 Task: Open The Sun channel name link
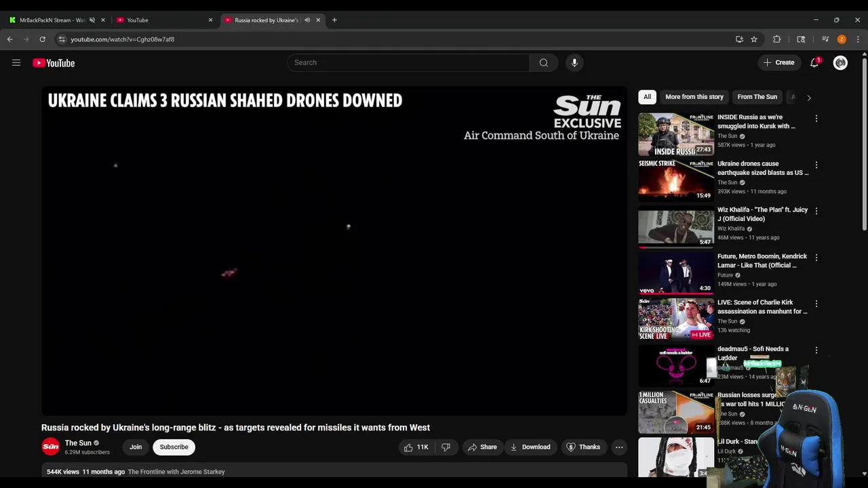(78, 443)
